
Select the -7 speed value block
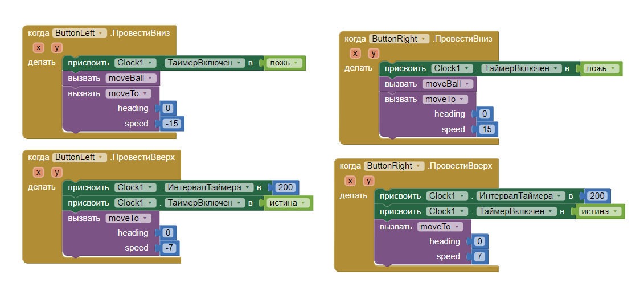pyautogui.click(x=170, y=248)
